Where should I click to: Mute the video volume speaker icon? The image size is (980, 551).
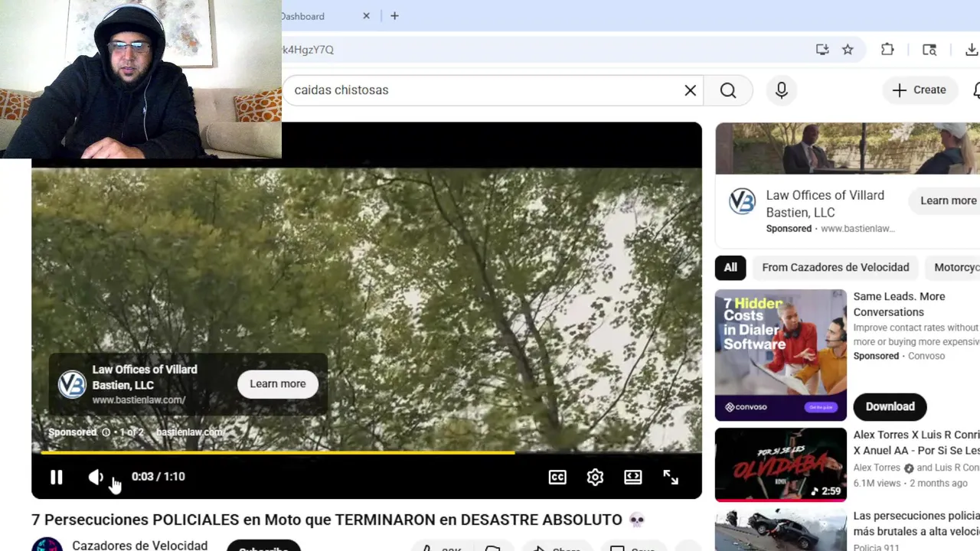(96, 477)
